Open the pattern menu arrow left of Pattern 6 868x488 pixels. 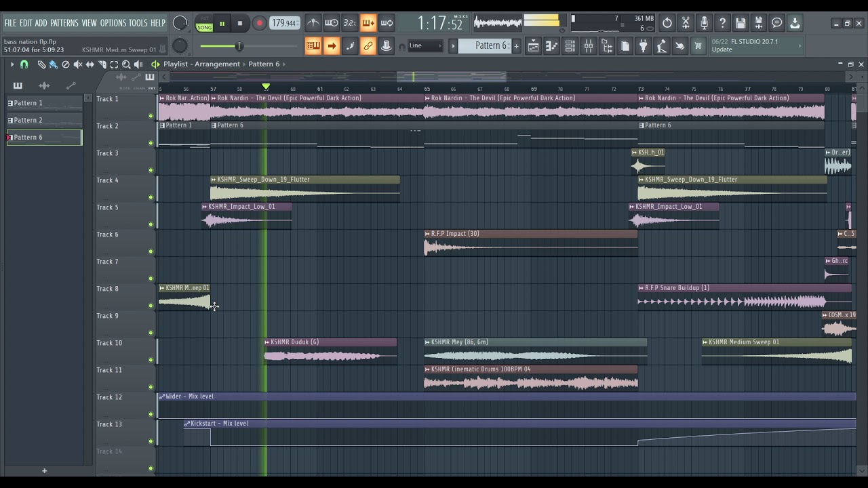pyautogui.click(x=454, y=46)
